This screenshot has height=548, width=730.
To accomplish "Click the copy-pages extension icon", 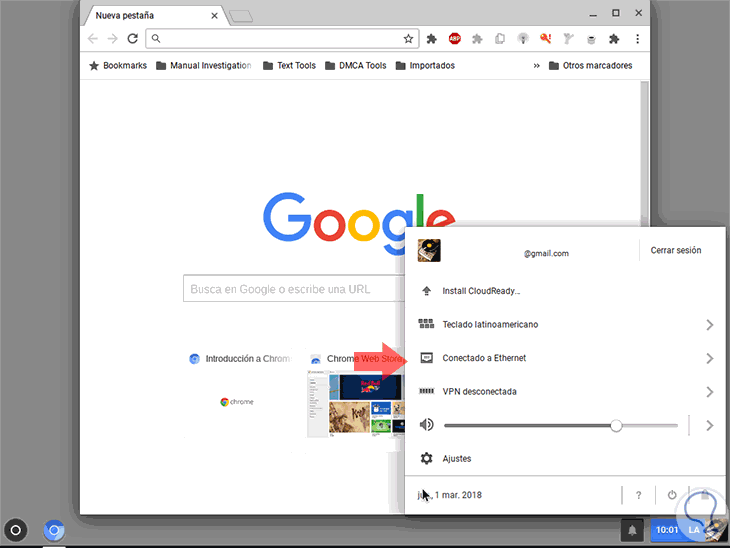I will click(x=500, y=39).
